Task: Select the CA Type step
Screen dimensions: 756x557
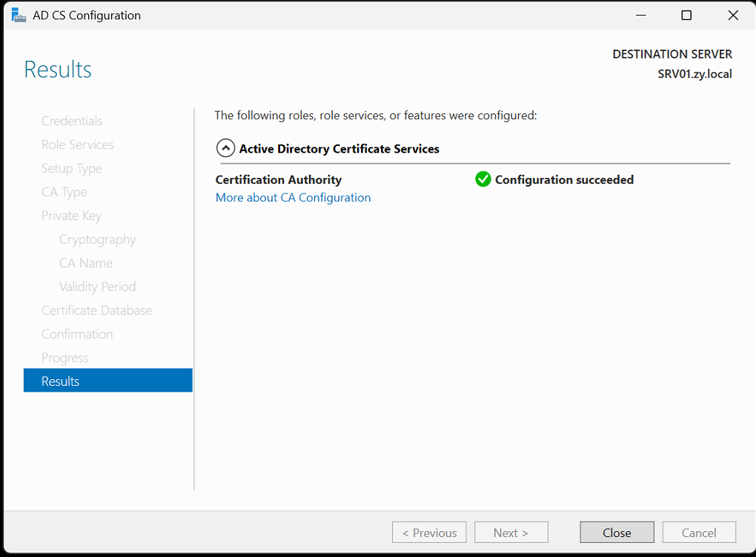Action: (x=64, y=193)
